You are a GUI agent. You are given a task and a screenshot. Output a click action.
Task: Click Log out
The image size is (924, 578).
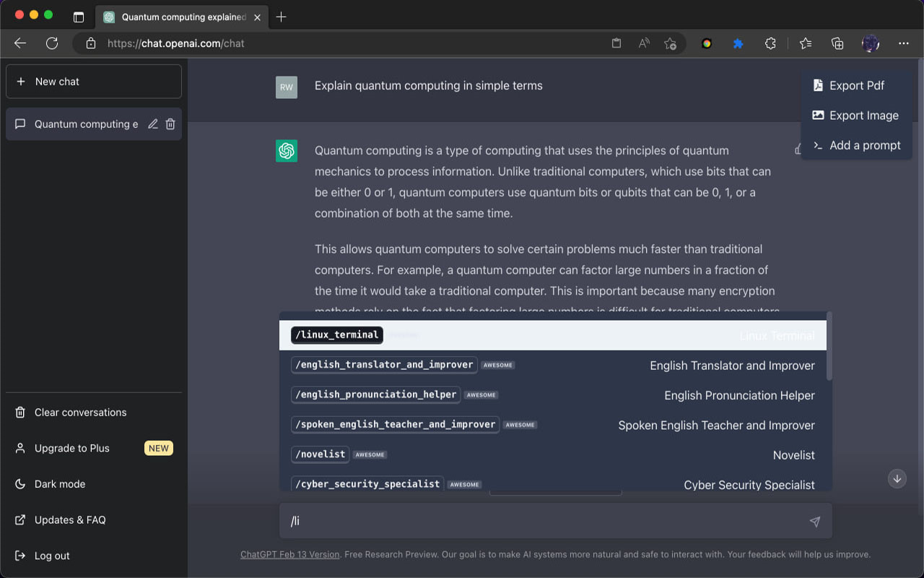pyautogui.click(x=94, y=556)
